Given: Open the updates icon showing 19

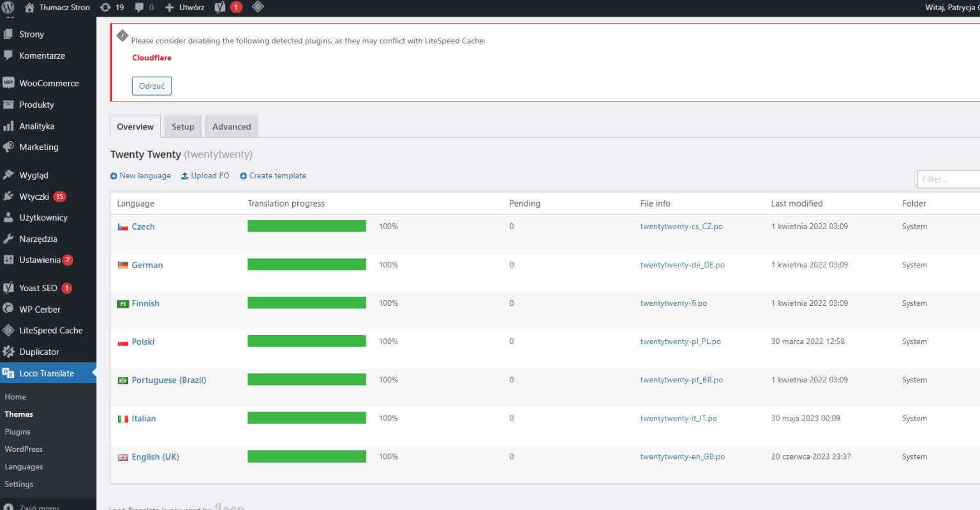Looking at the screenshot, I should pyautogui.click(x=105, y=8).
